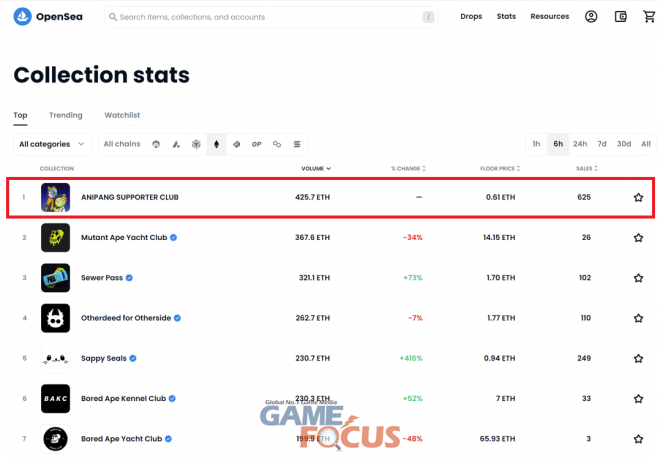This screenshot has width=660, height=461.
Task: Expand the All categories dropdown
Action: click(52, 144)
